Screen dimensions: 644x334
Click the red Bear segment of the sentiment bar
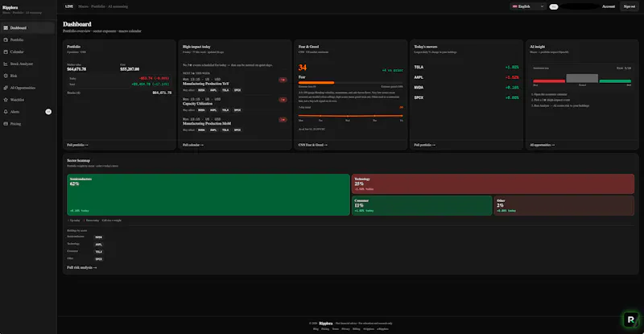click(x=549, y=81)
